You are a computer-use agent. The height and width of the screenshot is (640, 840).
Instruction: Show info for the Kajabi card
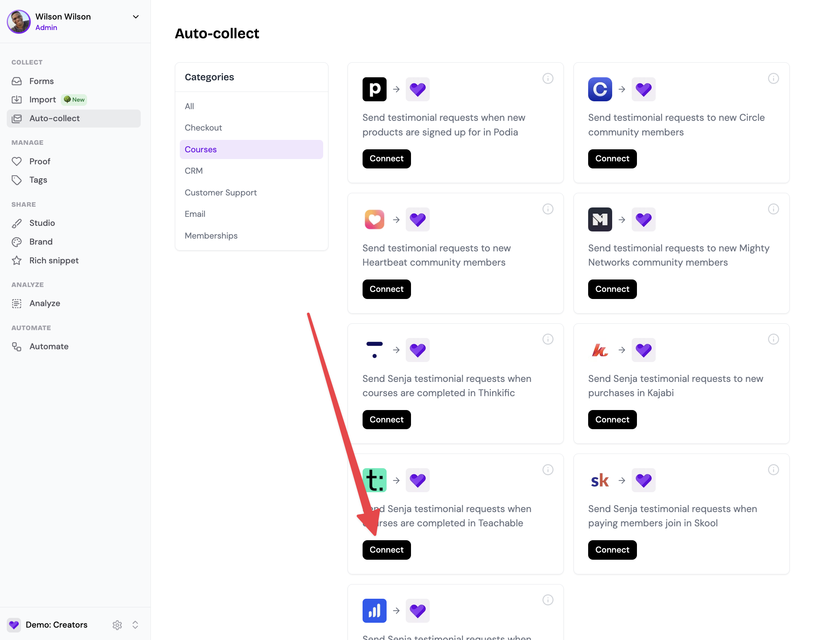(773, 339)
